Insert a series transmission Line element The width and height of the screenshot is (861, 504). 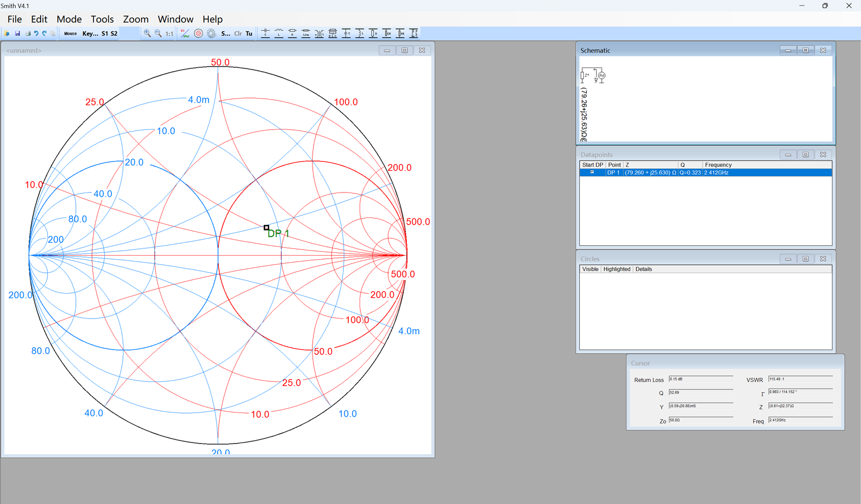pyautogui.click(x=306, y=34)
